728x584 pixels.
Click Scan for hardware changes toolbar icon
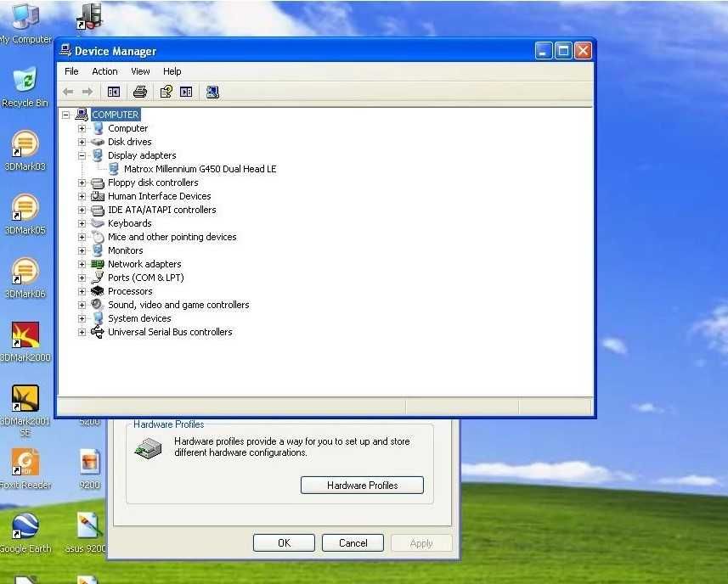212,92
